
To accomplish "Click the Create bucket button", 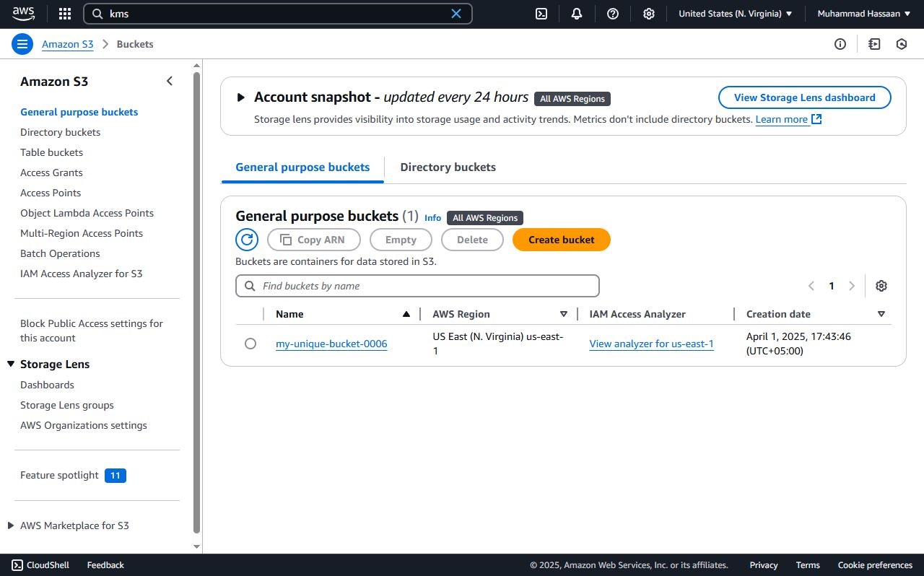I will [x=562, y=240].
